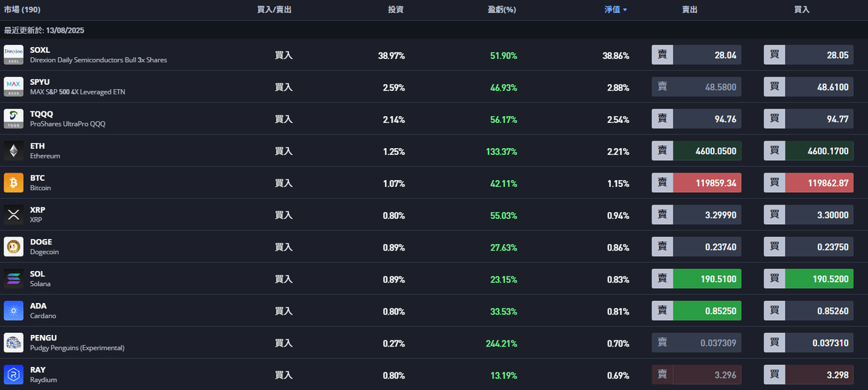
Task: Click the orange Bitcoin icon
Action: coord(14,183)
